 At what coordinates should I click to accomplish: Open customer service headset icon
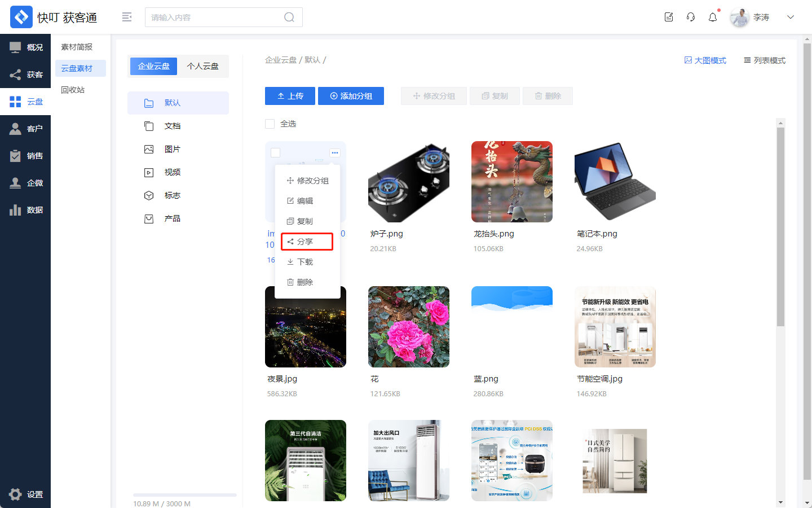click(691, 17)
